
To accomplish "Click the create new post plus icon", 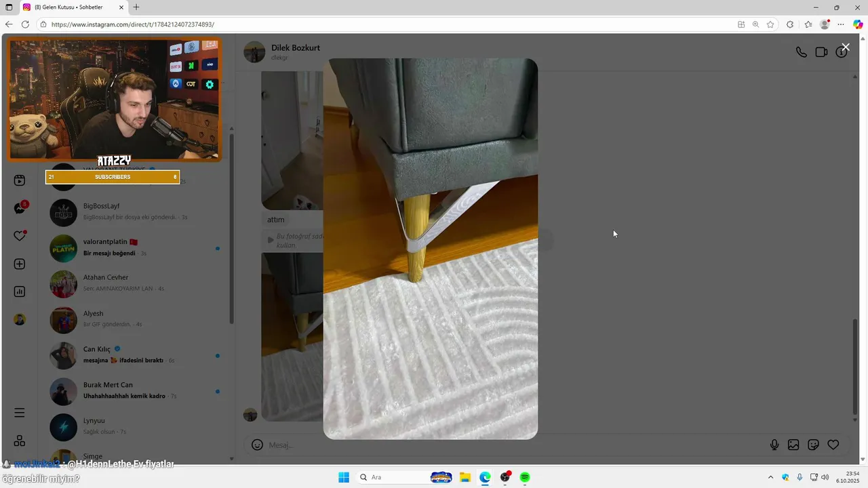I will (x=20, y=264).
